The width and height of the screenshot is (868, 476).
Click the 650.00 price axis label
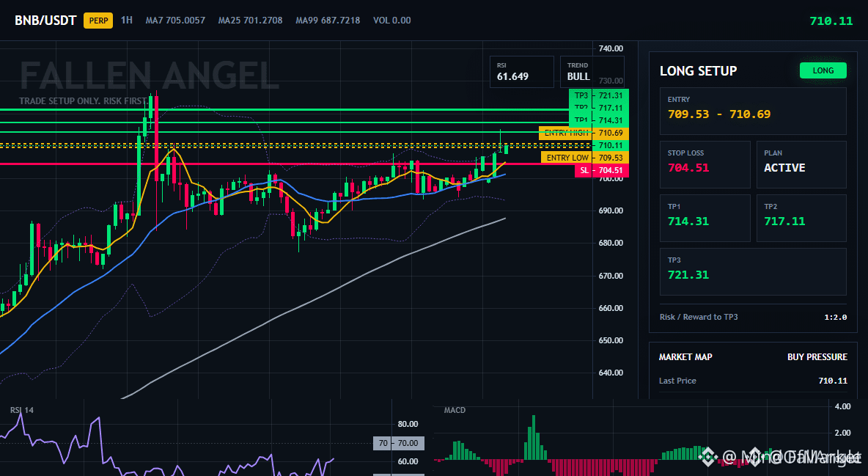point(611,340)
